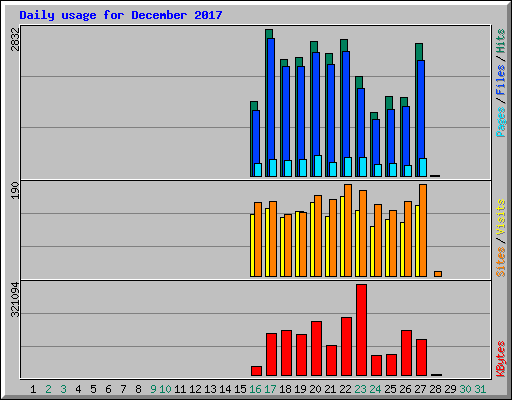Image resolution: width=512 pixels, height=400 pixels.
Task: Click the tiny orange Sites bar for day 28
Action: [x=438, y=274]
